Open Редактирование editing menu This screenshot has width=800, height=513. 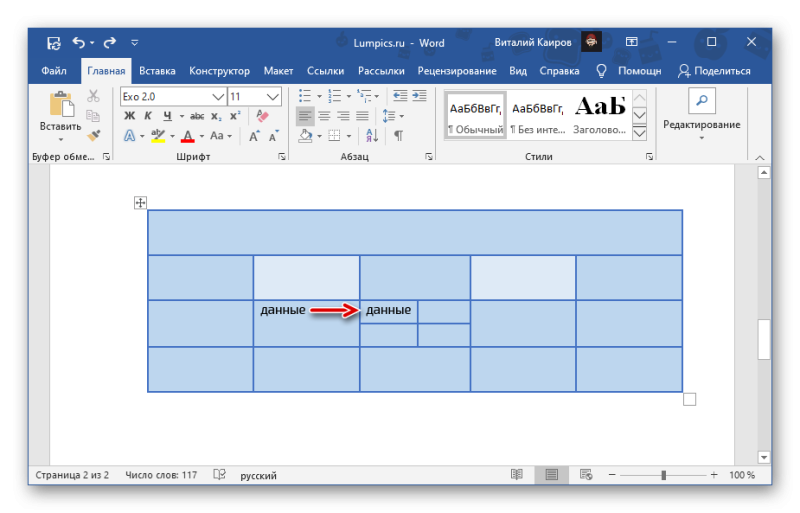tap(702, 115)
